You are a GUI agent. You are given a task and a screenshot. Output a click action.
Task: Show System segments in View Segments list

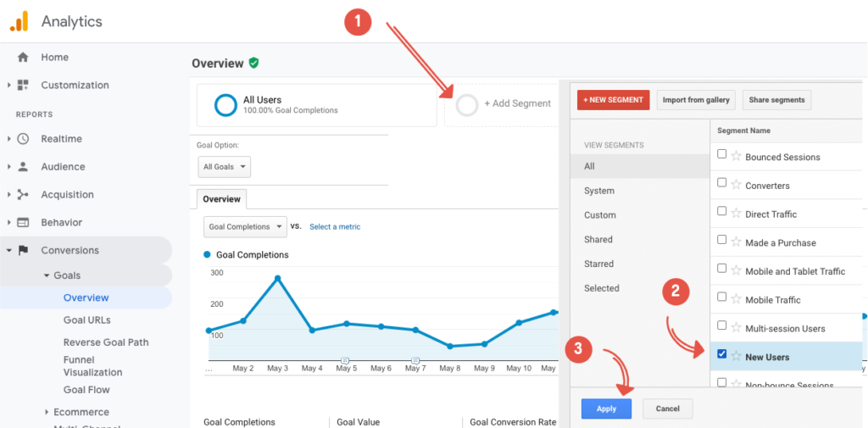pos(599,192)
